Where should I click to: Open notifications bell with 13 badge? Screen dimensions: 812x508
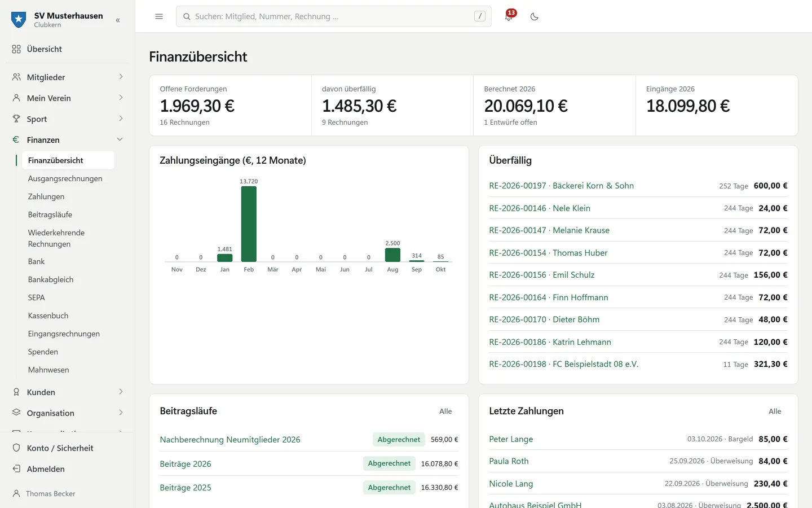tap(509, 16)
